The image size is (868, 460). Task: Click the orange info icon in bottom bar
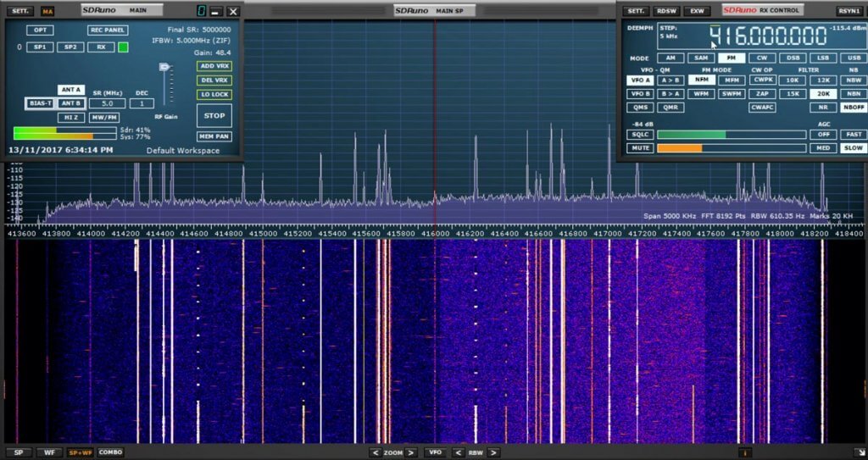pyautogui.click(x=744, y=452)
